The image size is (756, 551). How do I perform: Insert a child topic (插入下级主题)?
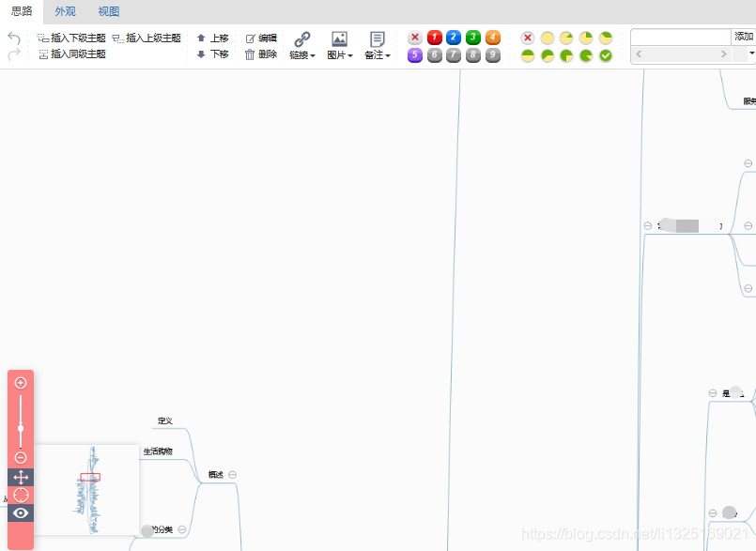point(71,38)
